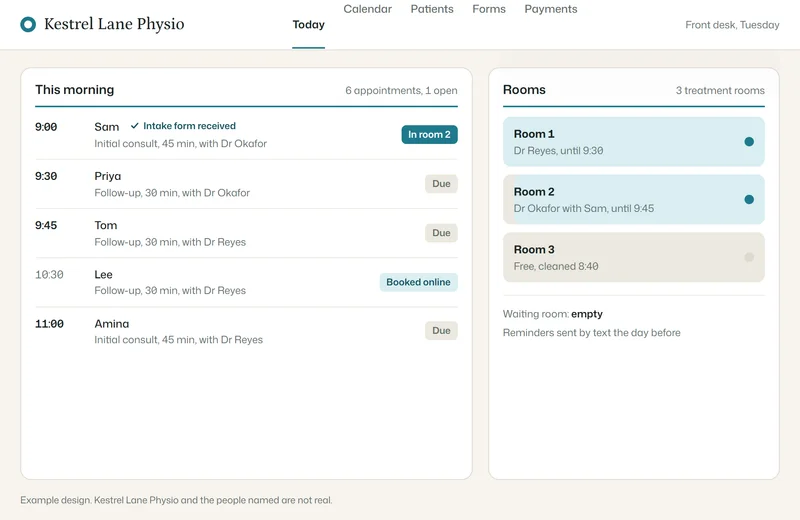Click the Room 2 occupied status dot

[x=748, y=199]
